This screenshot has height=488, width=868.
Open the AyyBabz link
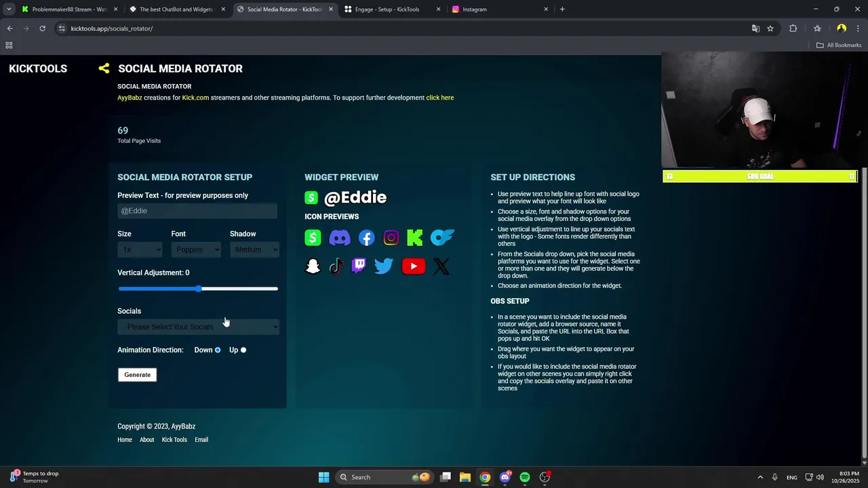[130, 98]
